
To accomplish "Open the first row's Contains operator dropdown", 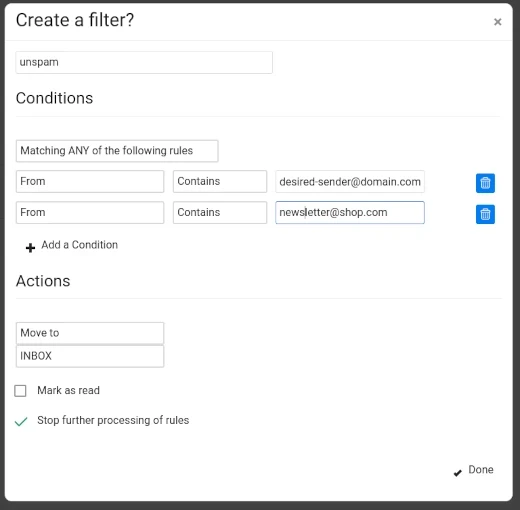I will (220, 181).
